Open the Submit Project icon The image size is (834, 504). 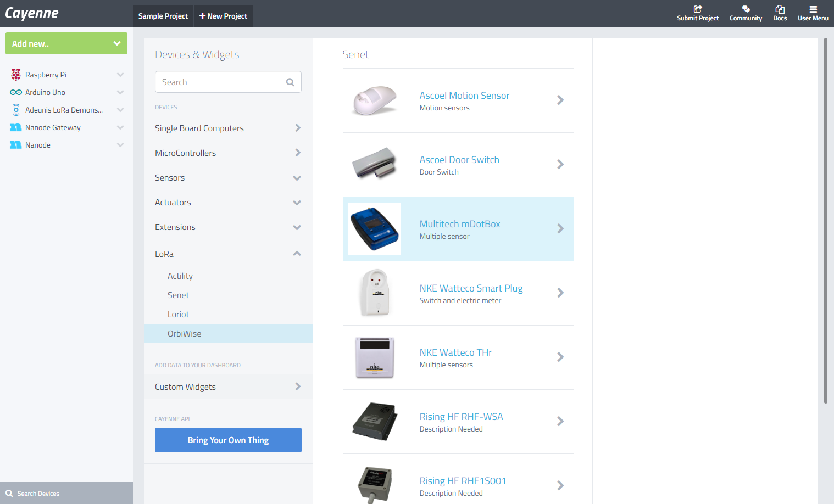tap(698, 9)
